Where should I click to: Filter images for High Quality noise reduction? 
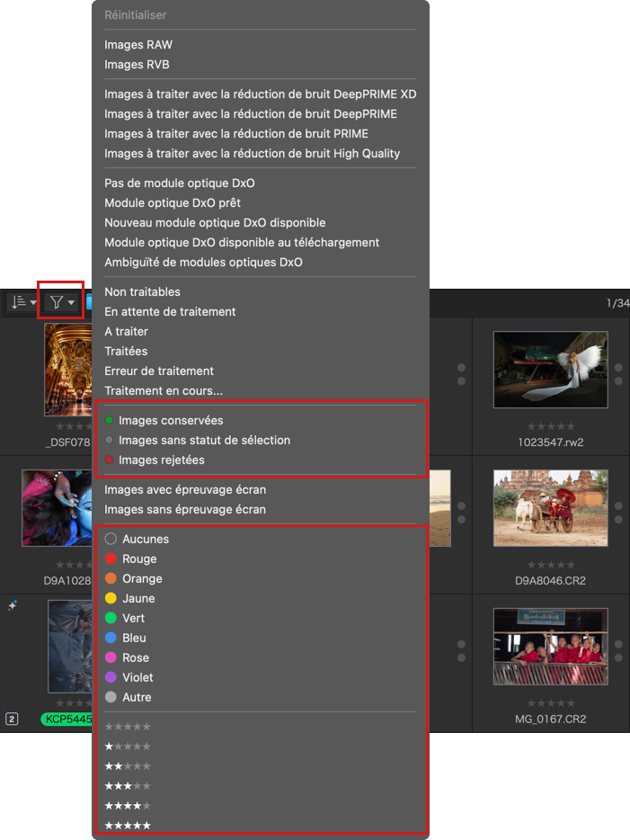253,154
